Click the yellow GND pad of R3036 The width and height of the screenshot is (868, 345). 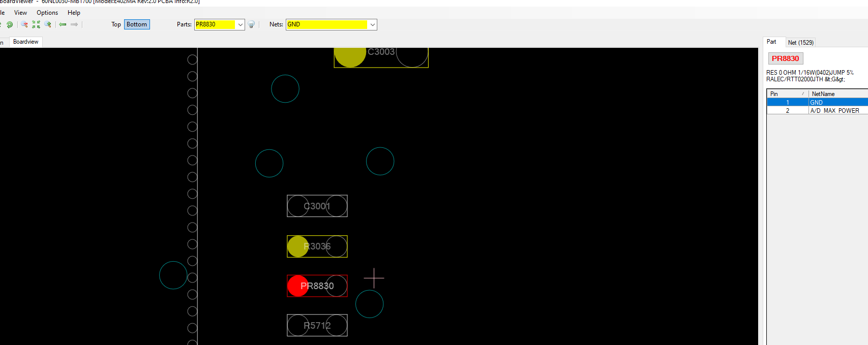tap(298, 246)
